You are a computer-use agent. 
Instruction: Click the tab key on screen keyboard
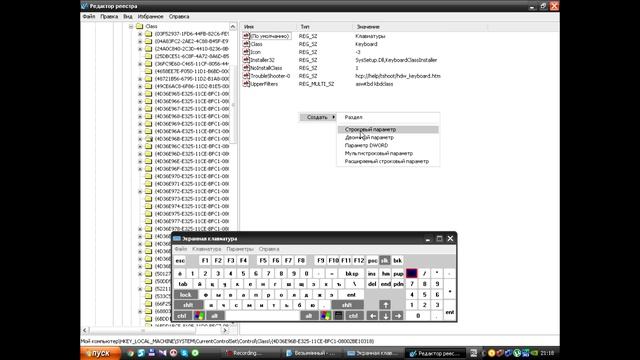click(x=183, y=284)
